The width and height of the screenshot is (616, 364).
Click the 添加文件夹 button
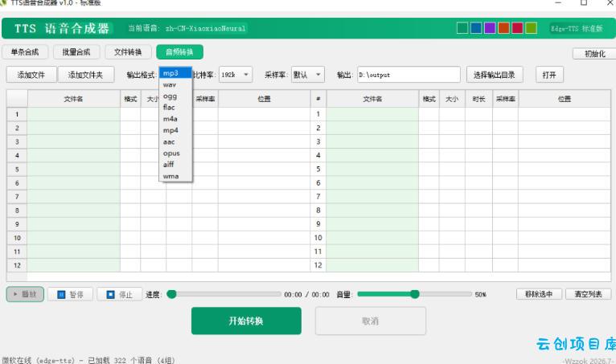coord(85,75)
